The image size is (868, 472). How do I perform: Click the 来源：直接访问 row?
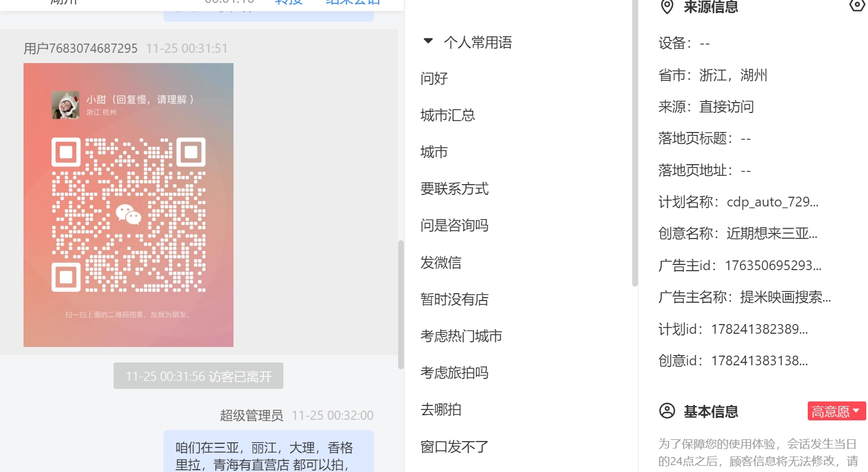706,107
